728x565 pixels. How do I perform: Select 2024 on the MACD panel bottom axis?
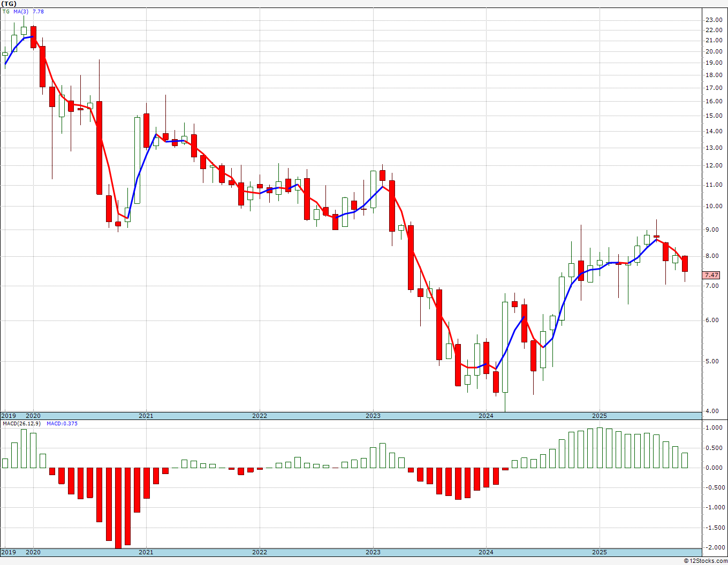(486, 552)
